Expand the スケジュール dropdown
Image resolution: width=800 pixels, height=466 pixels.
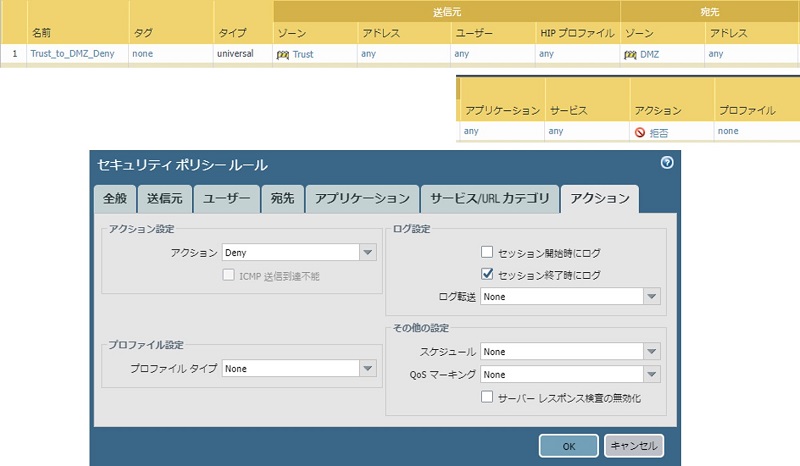[x=652, y=352]
